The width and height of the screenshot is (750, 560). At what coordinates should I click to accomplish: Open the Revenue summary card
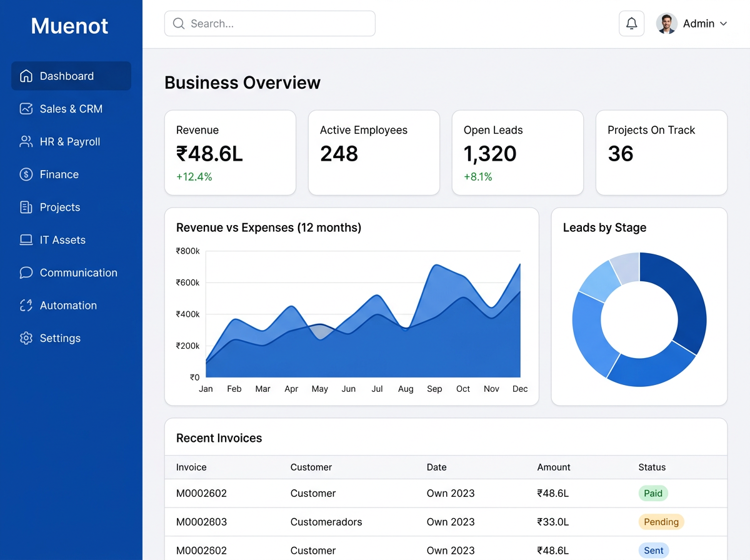tap(230, 153)
